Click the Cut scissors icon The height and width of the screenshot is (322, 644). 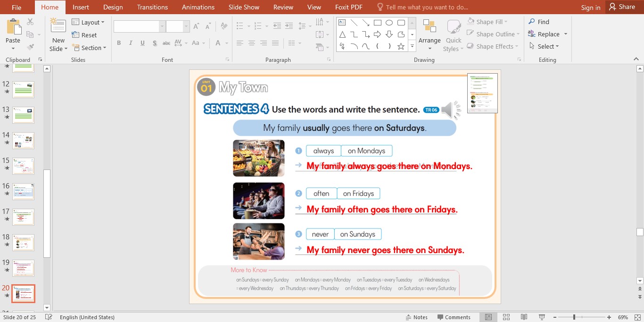30,22
